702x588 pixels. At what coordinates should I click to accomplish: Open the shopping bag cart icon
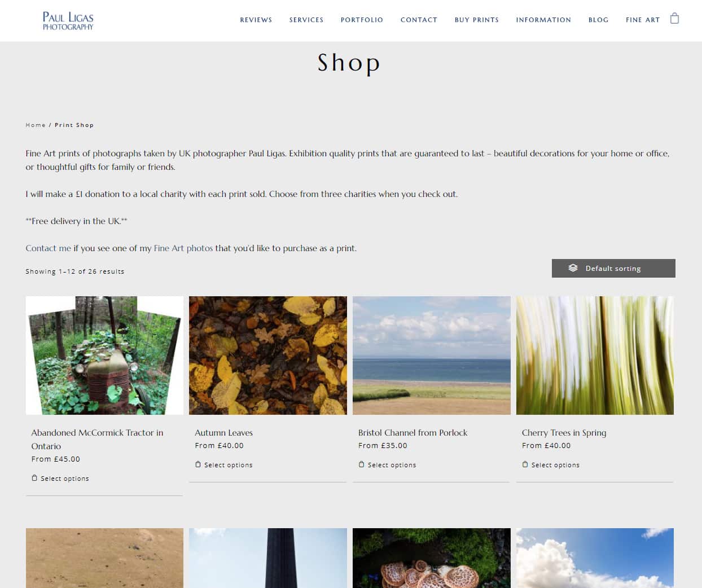674,19
